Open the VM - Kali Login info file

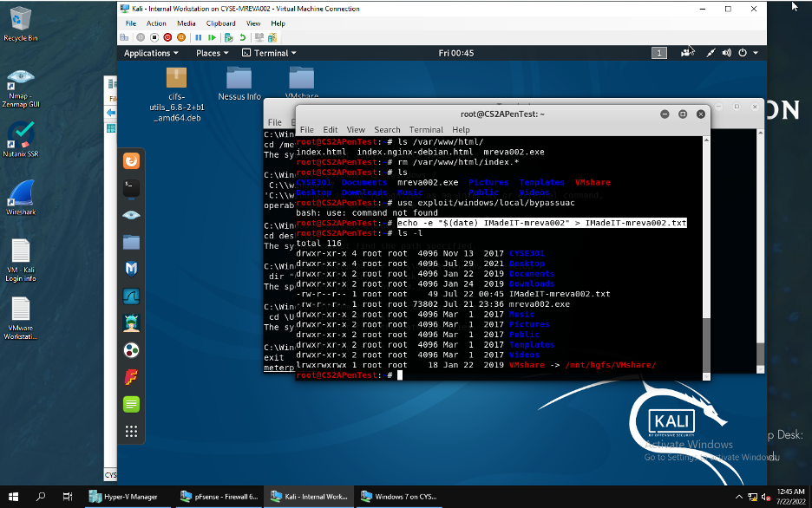21,260
